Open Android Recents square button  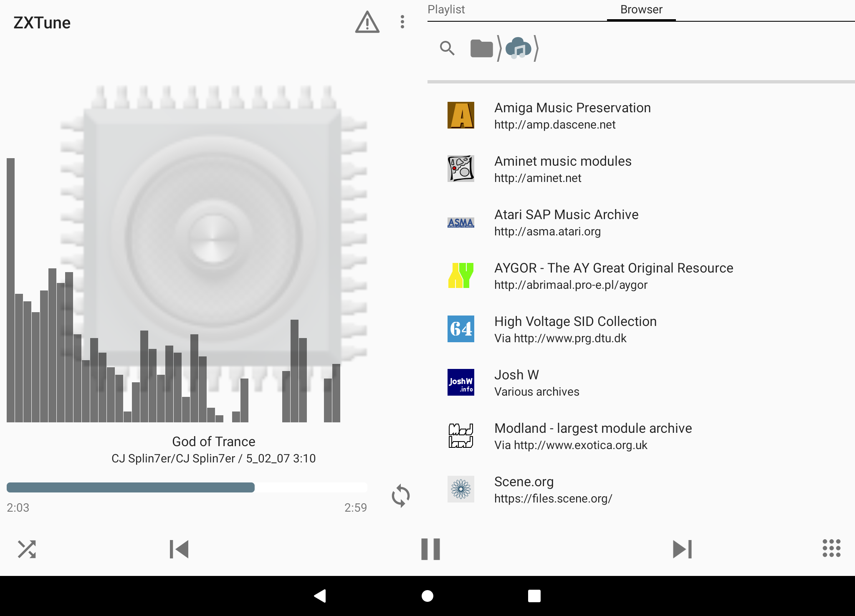click(534, 596)
